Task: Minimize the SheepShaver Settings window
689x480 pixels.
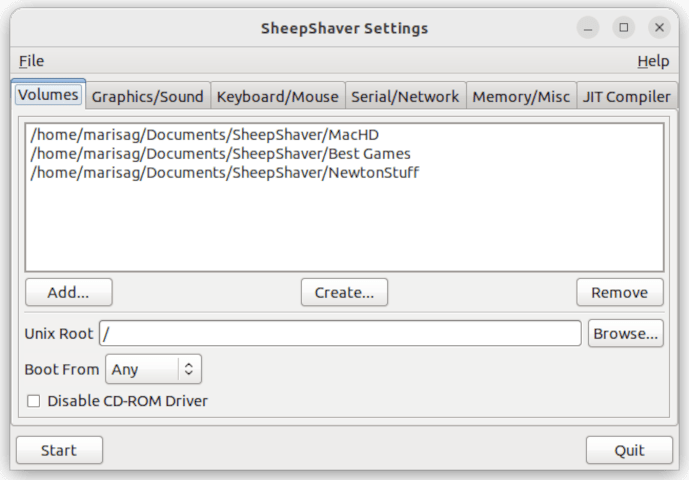Action: (588, 28)
